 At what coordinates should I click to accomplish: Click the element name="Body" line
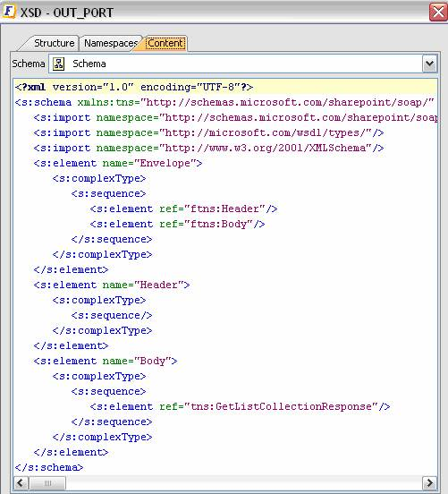click(106, 361)
